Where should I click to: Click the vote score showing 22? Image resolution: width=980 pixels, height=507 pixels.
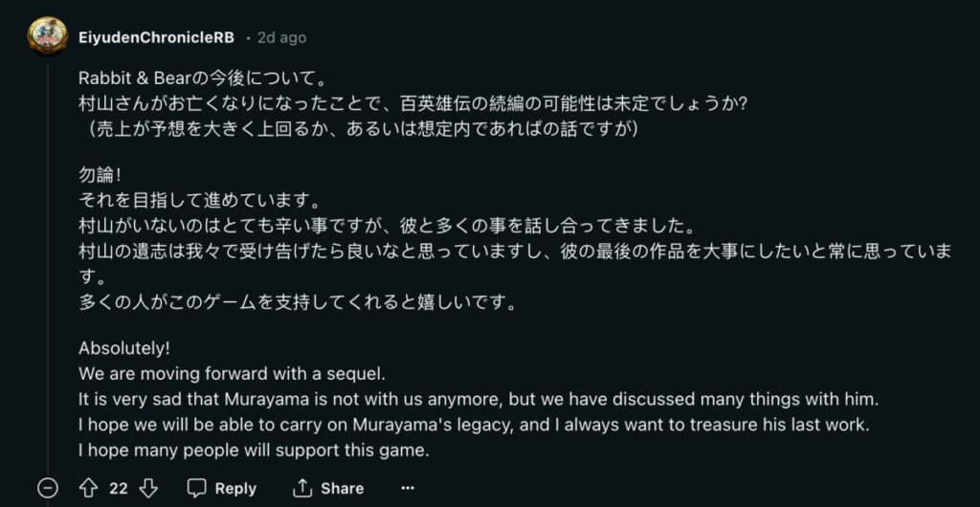coord(119,488)
